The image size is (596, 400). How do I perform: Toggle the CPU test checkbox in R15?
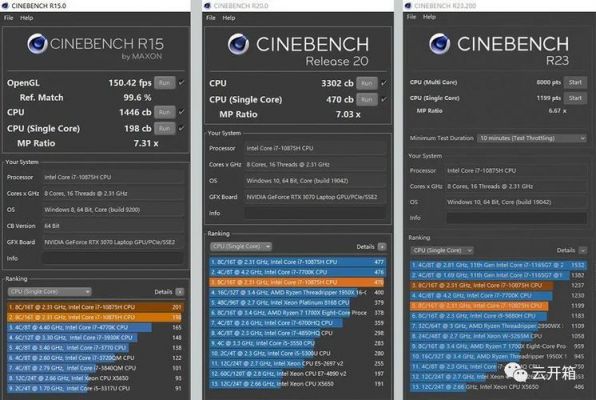(182, 112)
